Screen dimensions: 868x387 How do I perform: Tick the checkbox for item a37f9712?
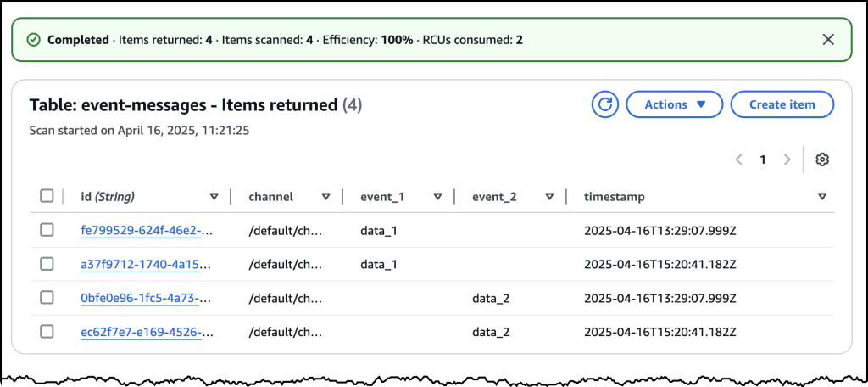pos(47,264)
